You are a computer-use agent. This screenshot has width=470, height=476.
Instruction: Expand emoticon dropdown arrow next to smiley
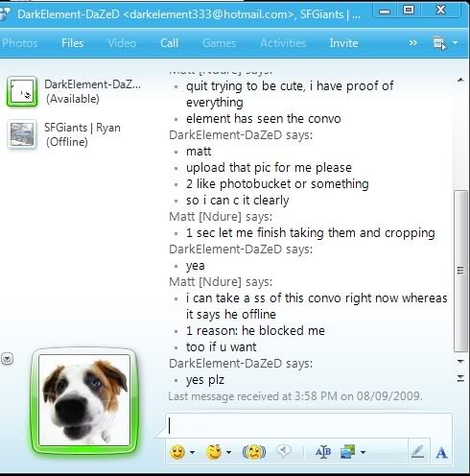pyautogui.click(x=192, y=452)
